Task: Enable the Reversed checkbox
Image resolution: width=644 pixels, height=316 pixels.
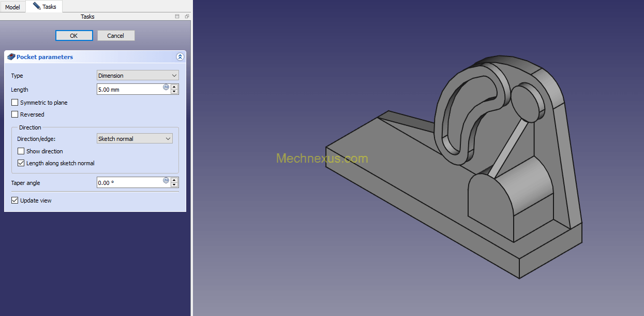Action: pos(15,114)
